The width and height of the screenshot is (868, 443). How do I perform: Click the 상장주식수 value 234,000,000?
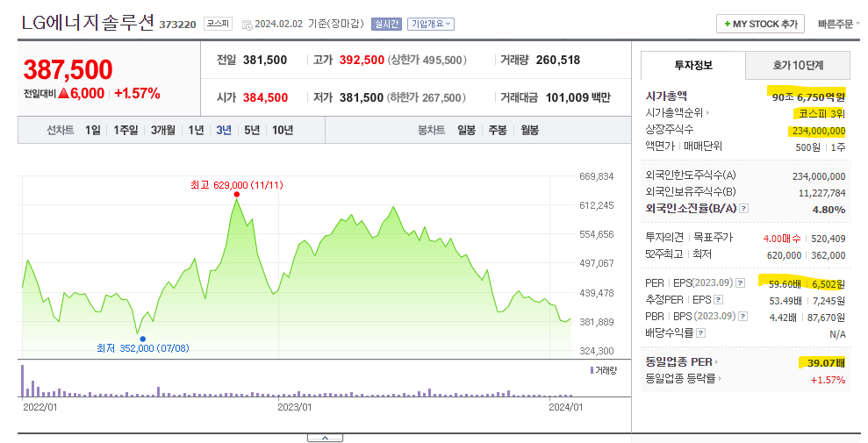(819, 131)
